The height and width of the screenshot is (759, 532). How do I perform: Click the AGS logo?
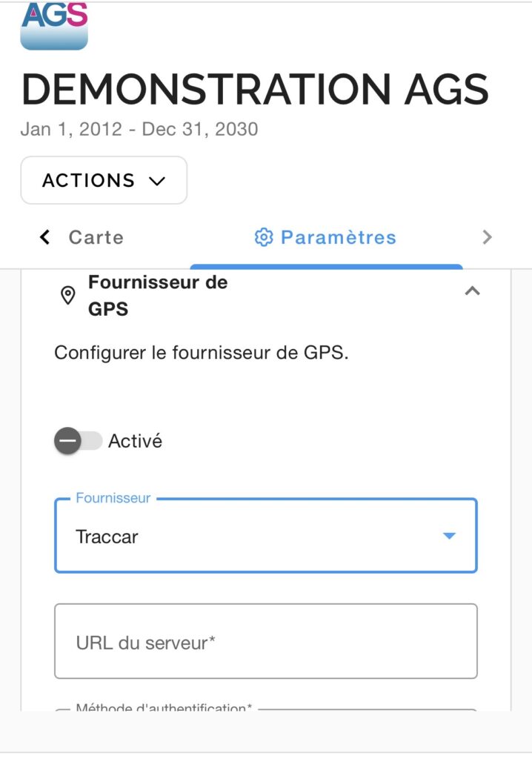pyautogui.click(x=54, y=26)
